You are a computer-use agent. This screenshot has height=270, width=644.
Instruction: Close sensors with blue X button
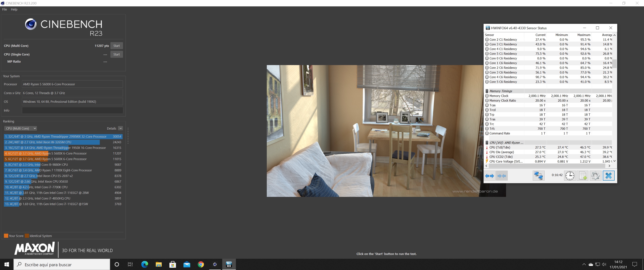click(608, 175)
